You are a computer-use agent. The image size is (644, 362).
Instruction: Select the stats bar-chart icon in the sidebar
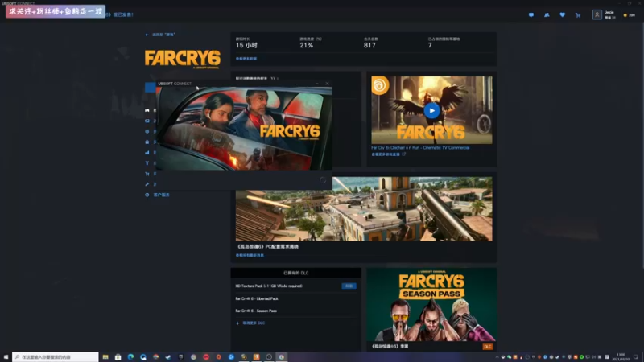tap(147, 153)
